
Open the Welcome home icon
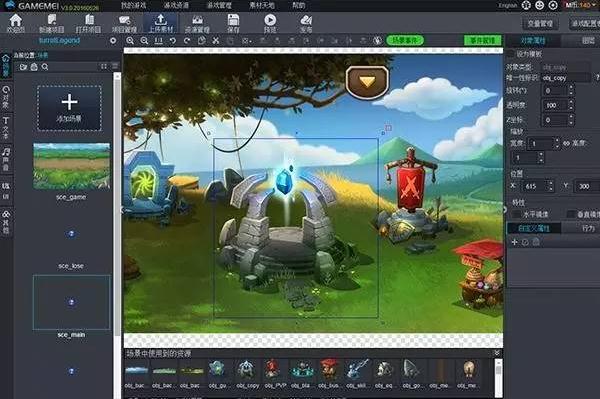pos(16,23)
